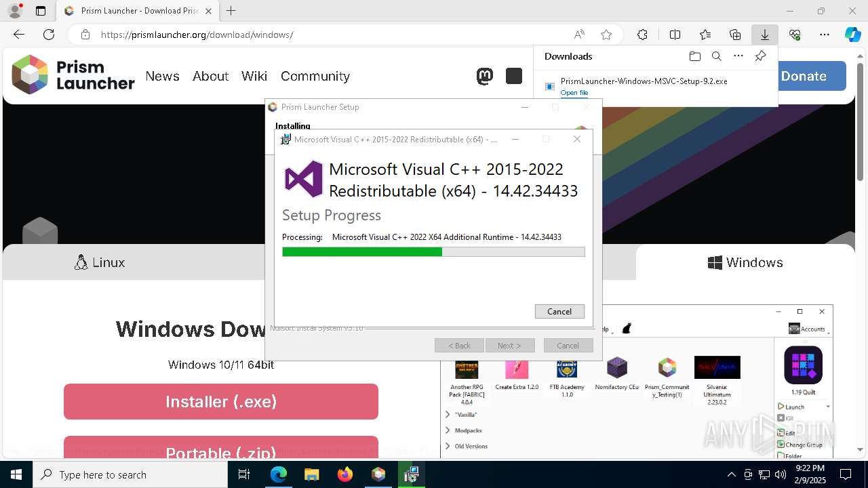Click the Mastodon icon
Screen dimensions: 868x488
point(485,76)
